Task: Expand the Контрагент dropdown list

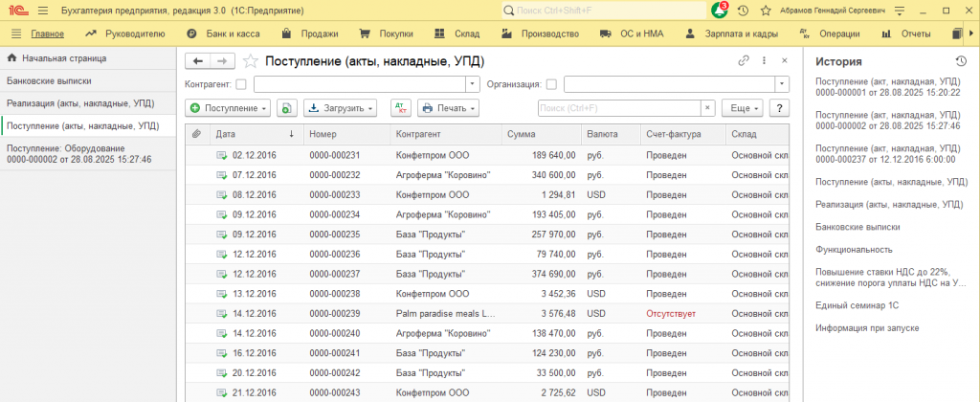Action: pos(473,84)
